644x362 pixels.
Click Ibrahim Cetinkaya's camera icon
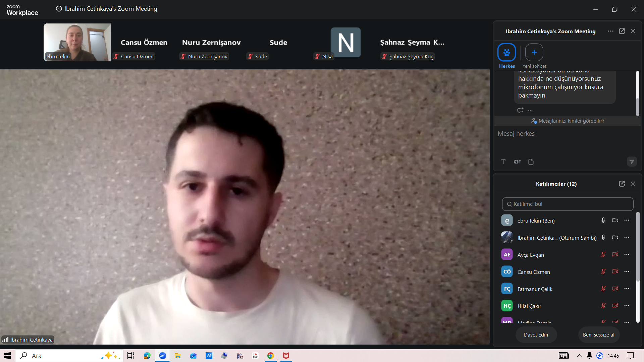pos(615,237)
